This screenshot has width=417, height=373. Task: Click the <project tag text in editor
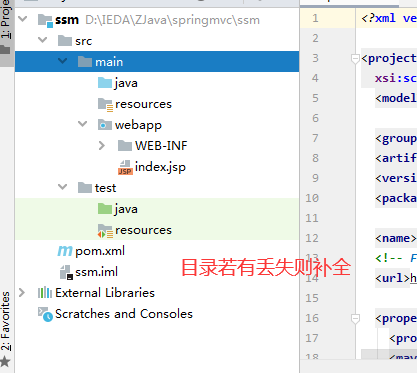click(389, 58)
